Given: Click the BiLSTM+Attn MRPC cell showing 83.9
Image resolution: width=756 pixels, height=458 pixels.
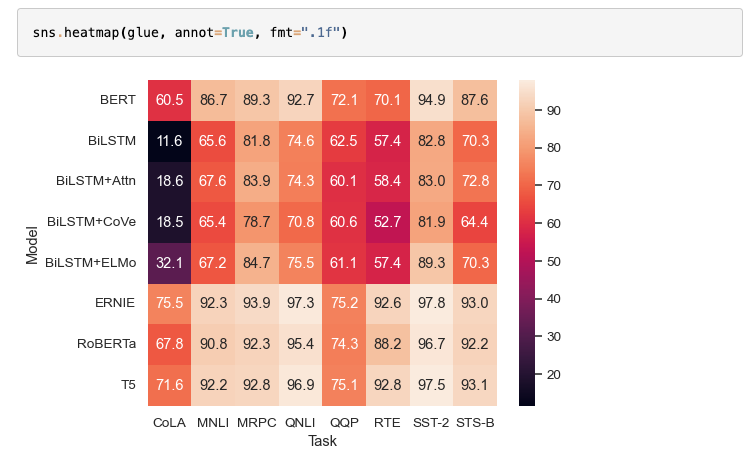Looking at the screenshot, I should [x=256, y=181].
